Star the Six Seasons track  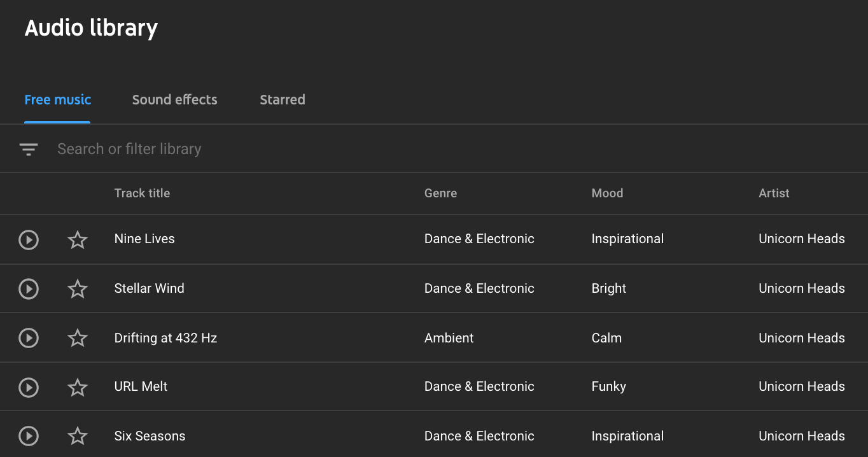(x=78, y=436)
